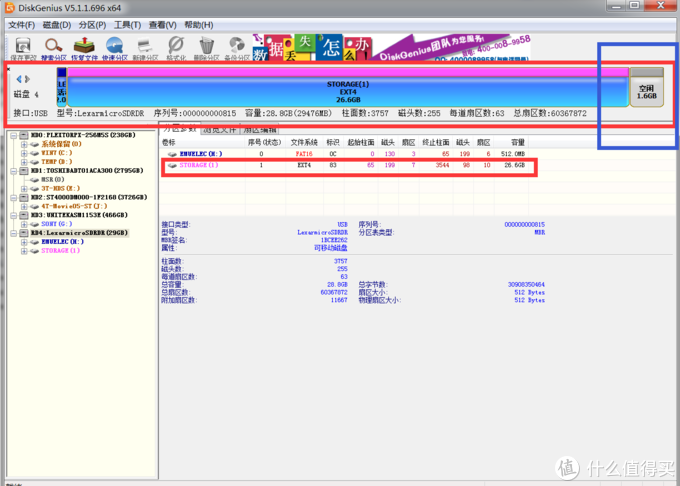Image resolution: width=680 pixels, height=486 pixels.
Task: Expand the TEMP (D:) partition node
Action: 24,162
